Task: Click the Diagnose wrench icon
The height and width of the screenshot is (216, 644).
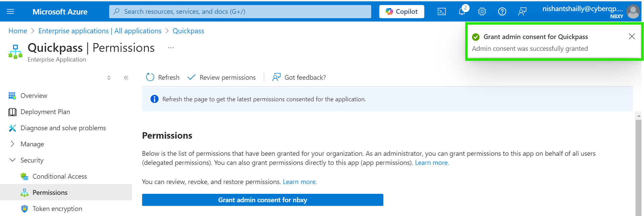Action: point(12,128)
